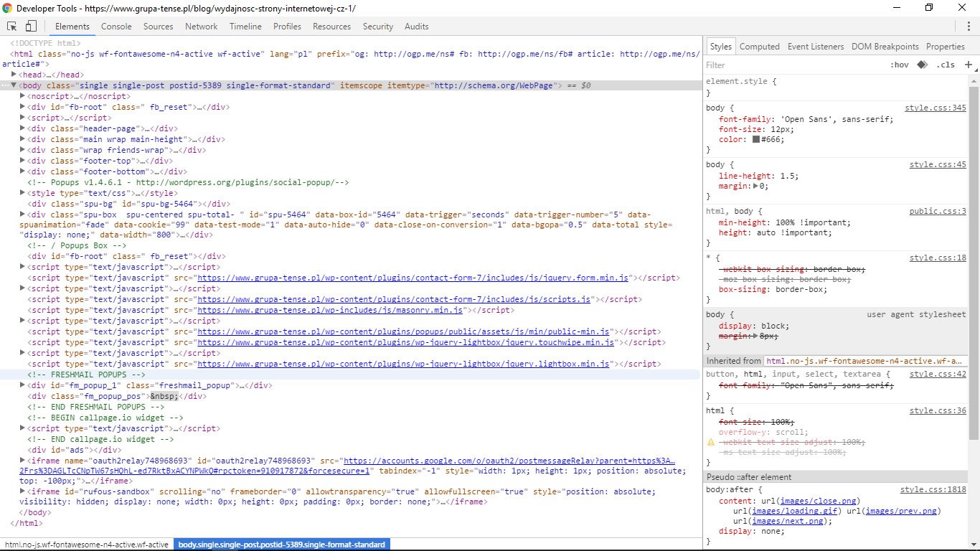Expand the head node
The width and height of the screenshot is (980, 551).
point(14,75)
